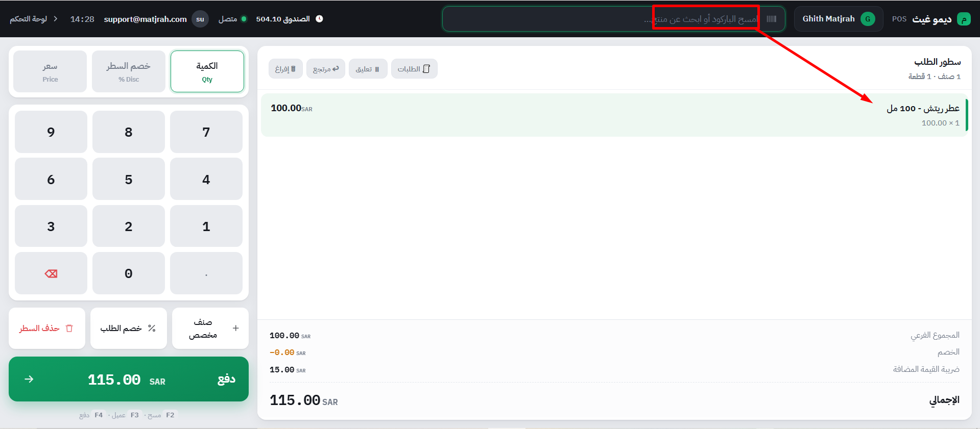Tap the decimal point key
The width and height of the screenshot is (980, 429).
tap(206, 273)
